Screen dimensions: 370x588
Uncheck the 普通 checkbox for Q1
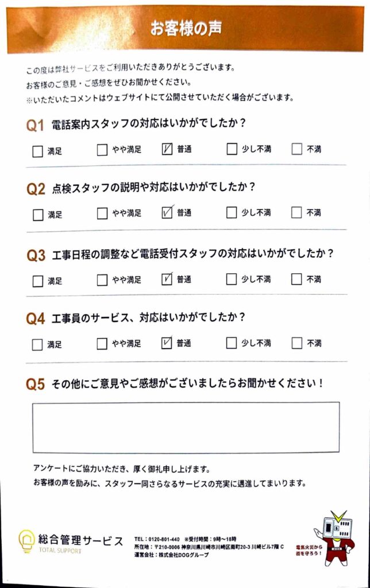coord(168,150)
